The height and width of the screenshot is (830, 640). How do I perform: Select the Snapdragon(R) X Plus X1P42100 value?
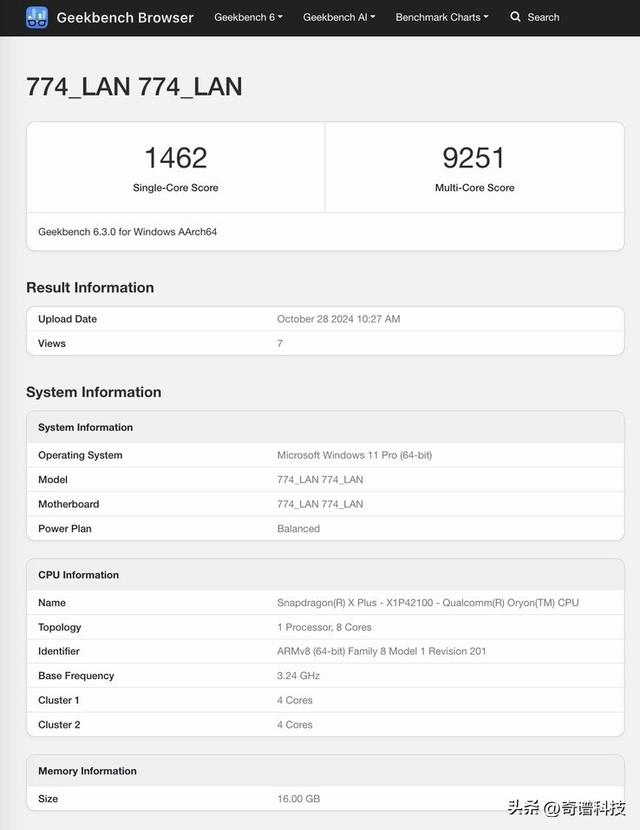pos(428,602)
